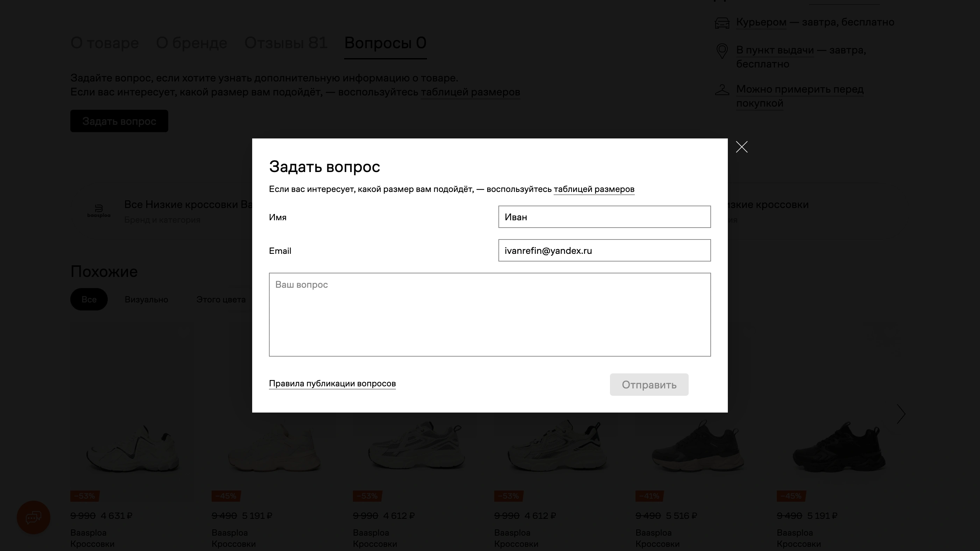Open таблицей размеров link on background page

point(470,92)
